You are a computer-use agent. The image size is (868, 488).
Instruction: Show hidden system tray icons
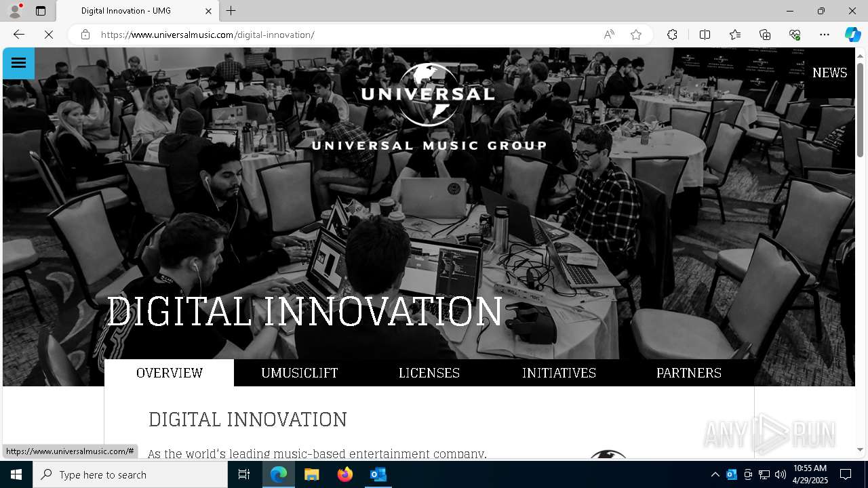pos(715,474)
